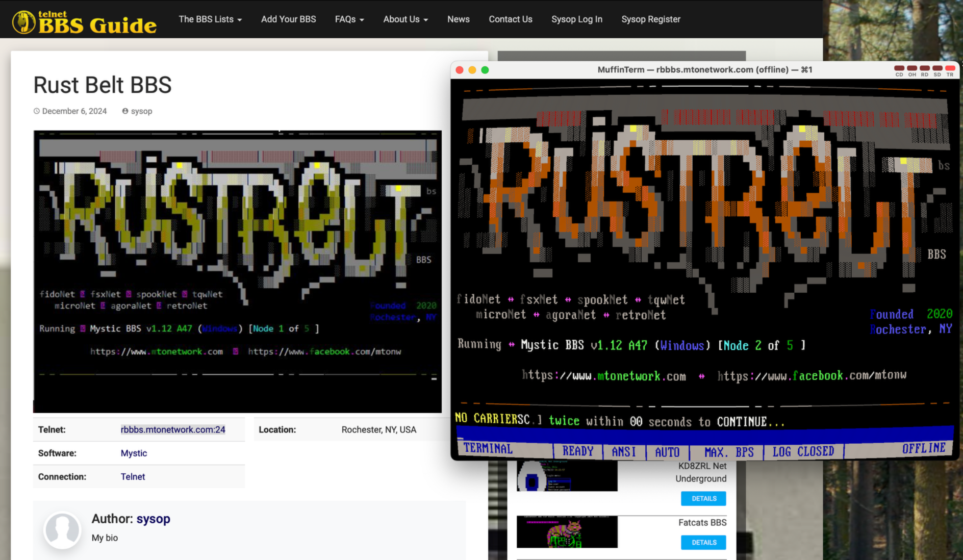Click the Telnet connection link
The image size is (963, 560).
pyautogui.click(x=133, y=476)
